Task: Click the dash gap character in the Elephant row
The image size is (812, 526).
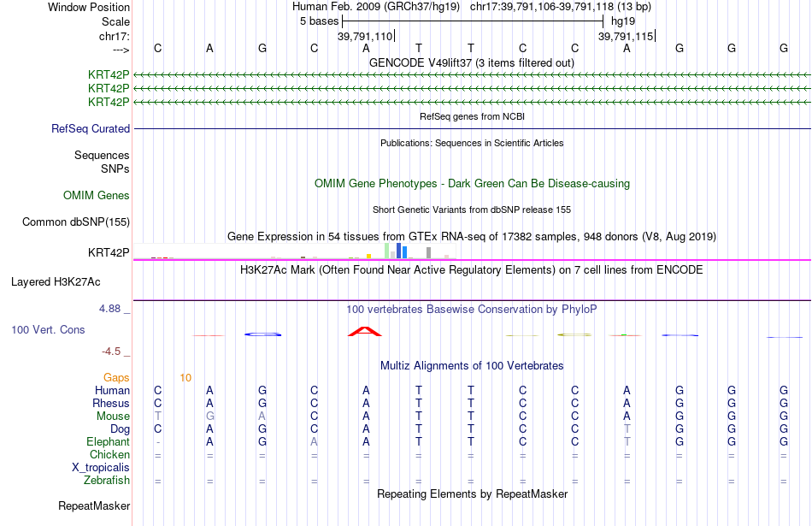Action: coord(158,442)
